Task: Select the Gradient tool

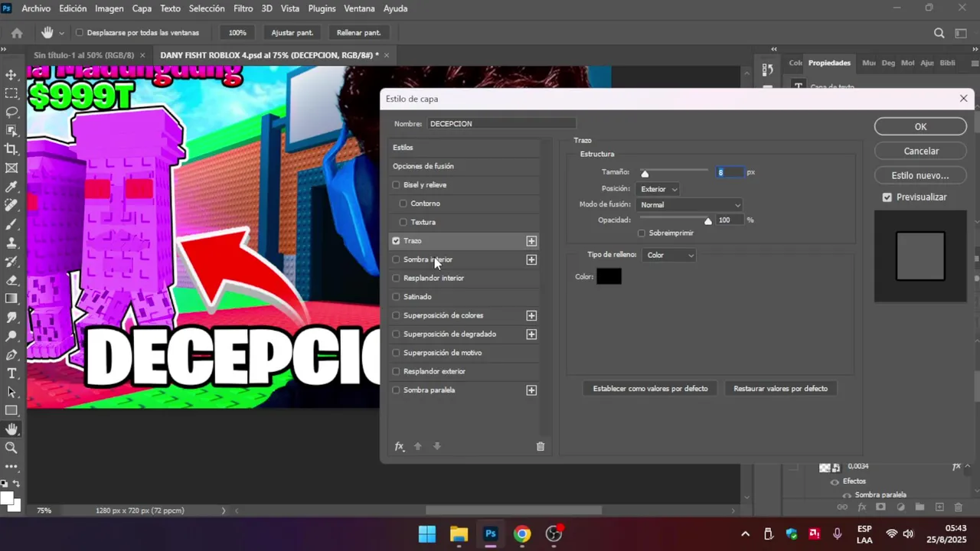Action: pos(11,298)
